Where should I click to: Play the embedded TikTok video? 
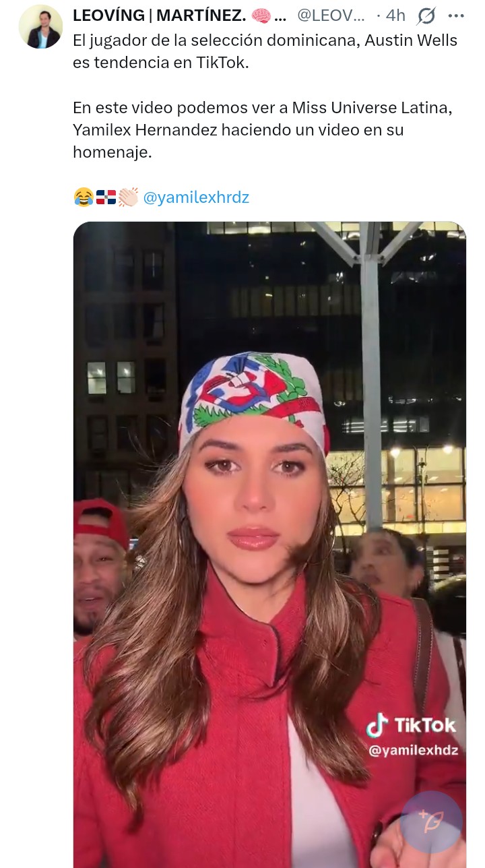269,545
